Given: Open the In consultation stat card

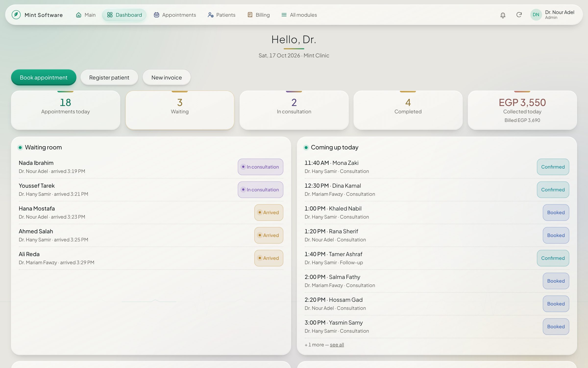Looking at the screenshot, I should click(x=294, y=110).
